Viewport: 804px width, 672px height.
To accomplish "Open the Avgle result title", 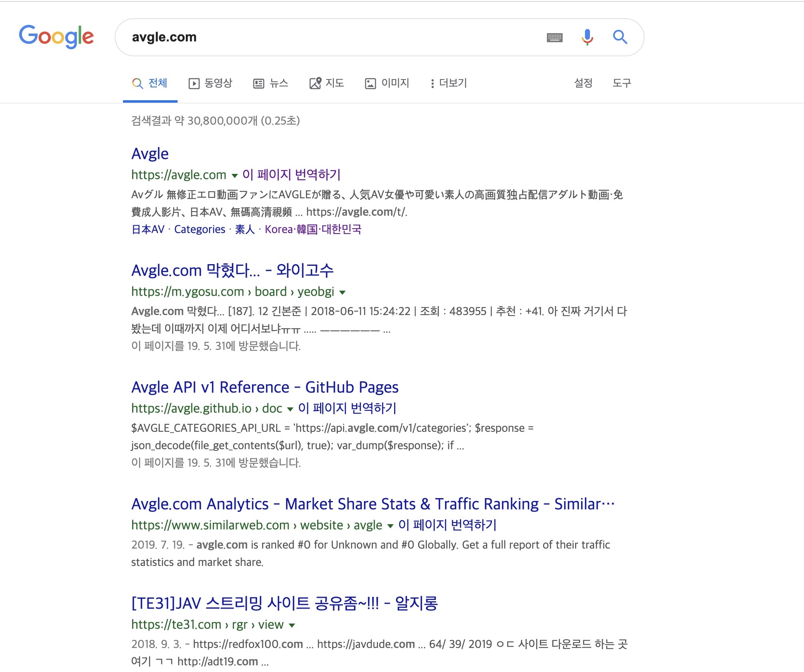I will click(150, 154).
